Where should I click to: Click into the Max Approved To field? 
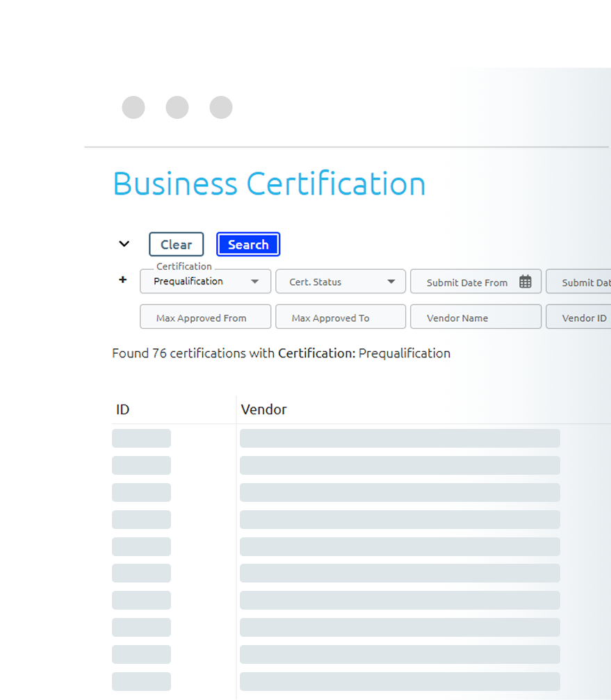pos(341,317)
